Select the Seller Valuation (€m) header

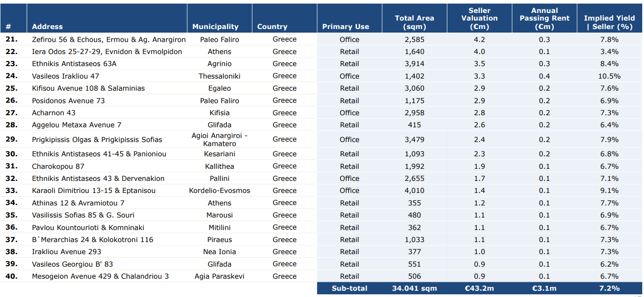(479, 18)
